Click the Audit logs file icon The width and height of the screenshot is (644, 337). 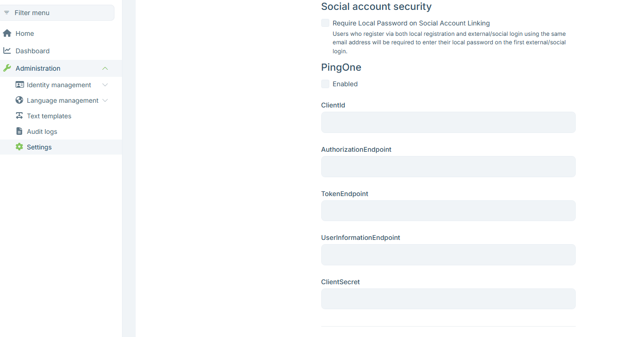(x=19, y=132)
